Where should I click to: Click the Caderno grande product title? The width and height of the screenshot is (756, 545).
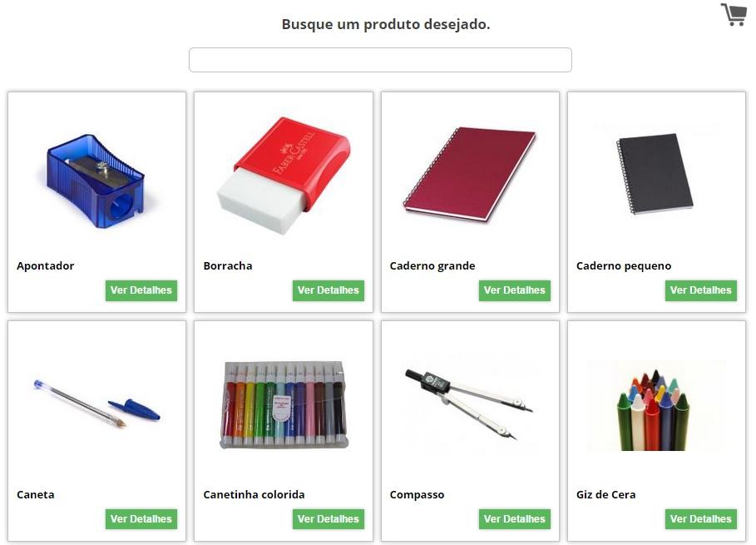click(432, 266)
